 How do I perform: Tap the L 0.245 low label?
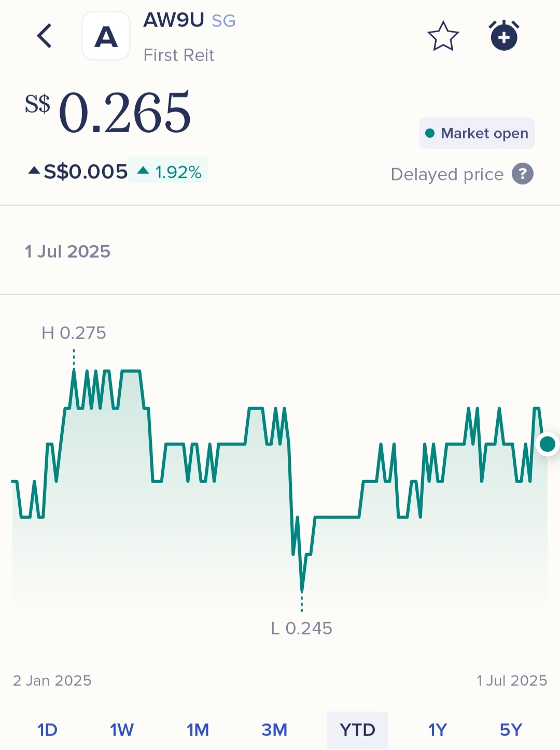coord(301,628)
